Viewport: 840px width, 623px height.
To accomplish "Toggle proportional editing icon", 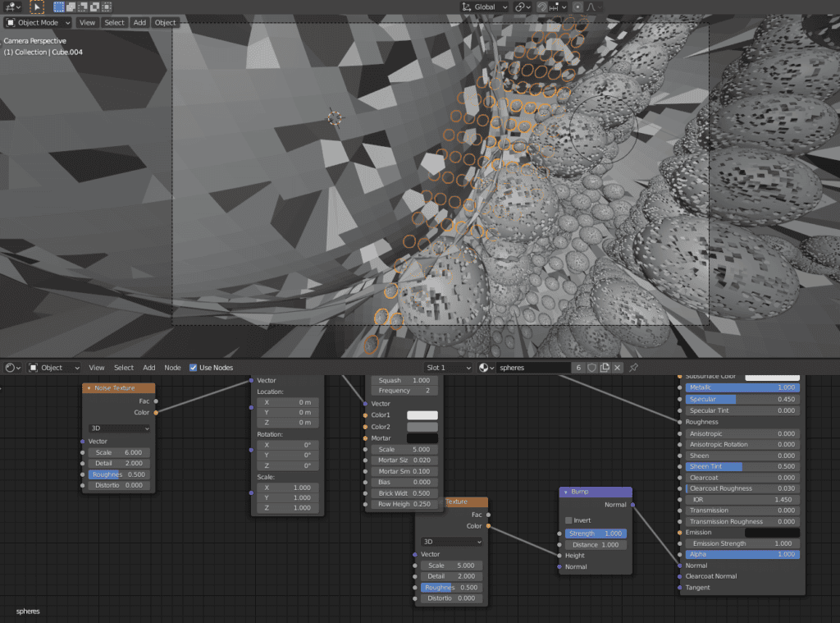I will 577,7.
